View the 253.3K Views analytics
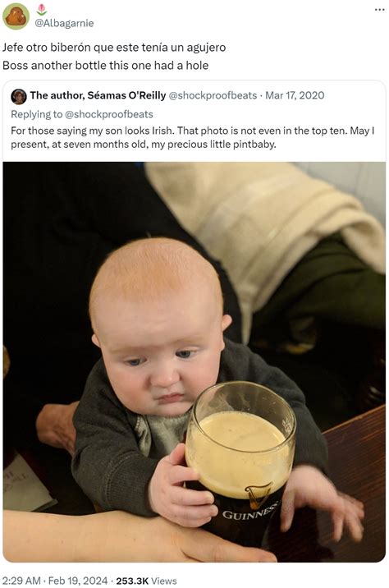The height and width of the screenshot is (588, 389). (146, 581)
